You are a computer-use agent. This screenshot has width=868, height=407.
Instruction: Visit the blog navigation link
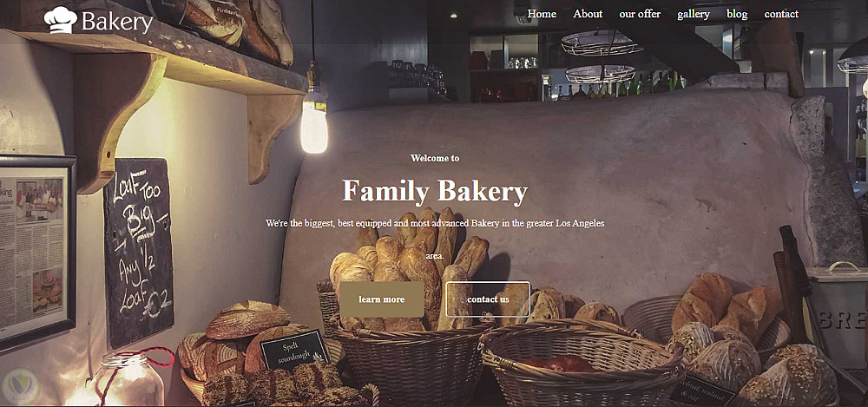click(737, 15)
